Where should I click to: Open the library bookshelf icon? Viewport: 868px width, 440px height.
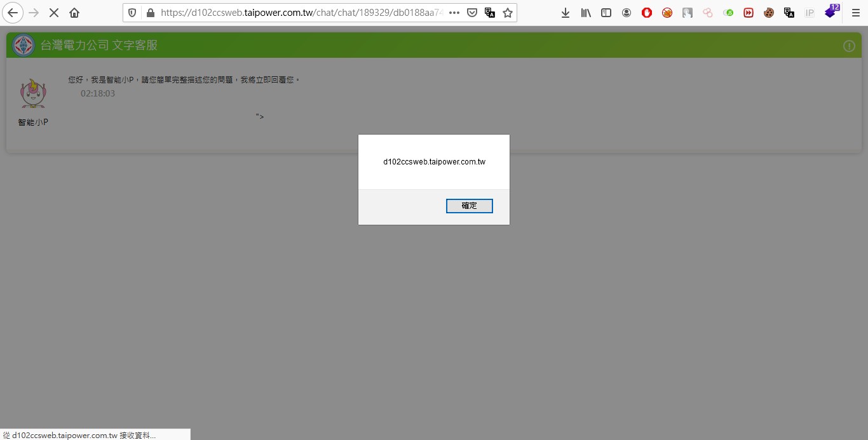click(x=586, y=13)
